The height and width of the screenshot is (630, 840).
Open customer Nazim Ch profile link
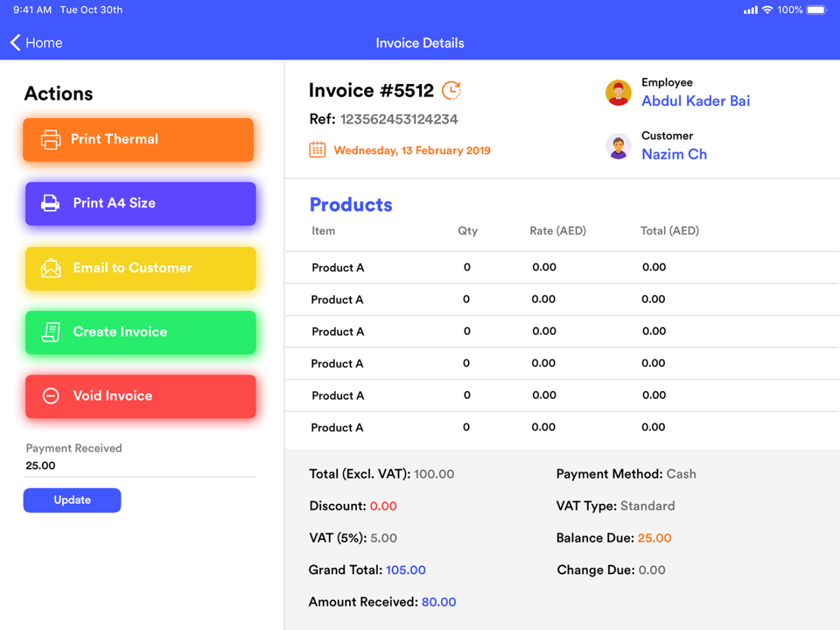[674, 154]
